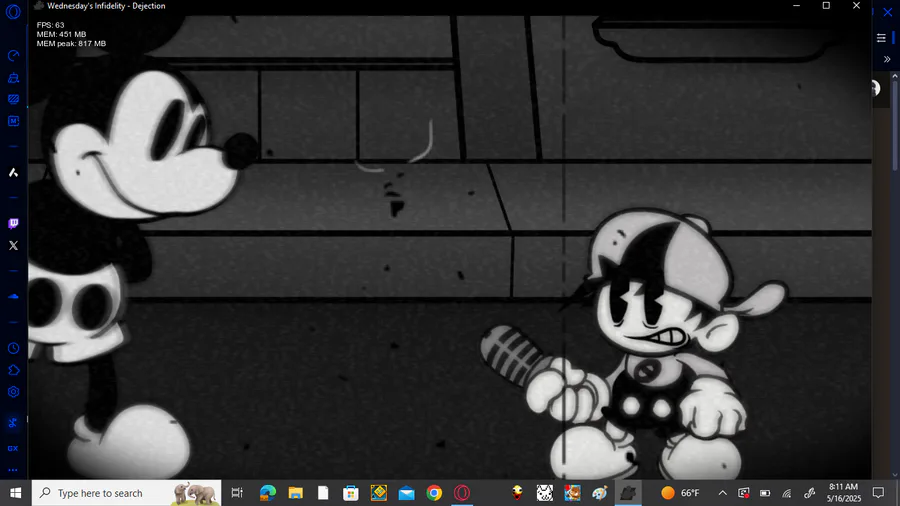Open clock showing 8:11 AM
900x506 pixels.
coord(844,493)
